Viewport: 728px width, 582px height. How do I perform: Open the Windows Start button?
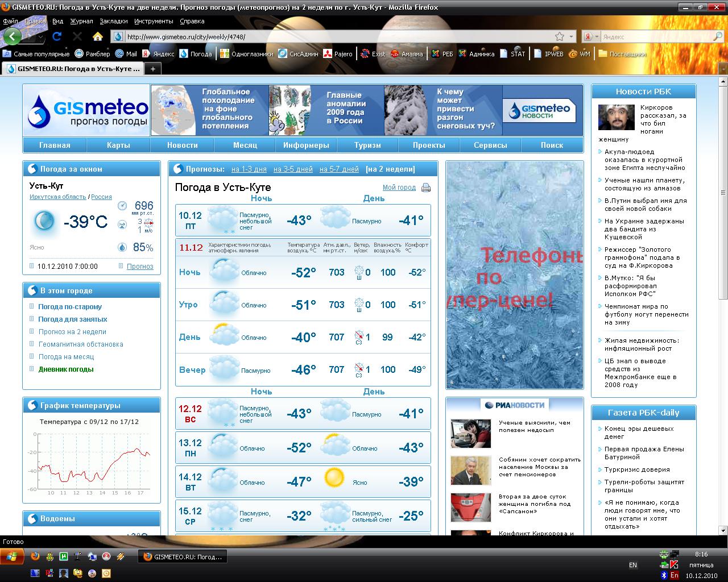point(12,556)
